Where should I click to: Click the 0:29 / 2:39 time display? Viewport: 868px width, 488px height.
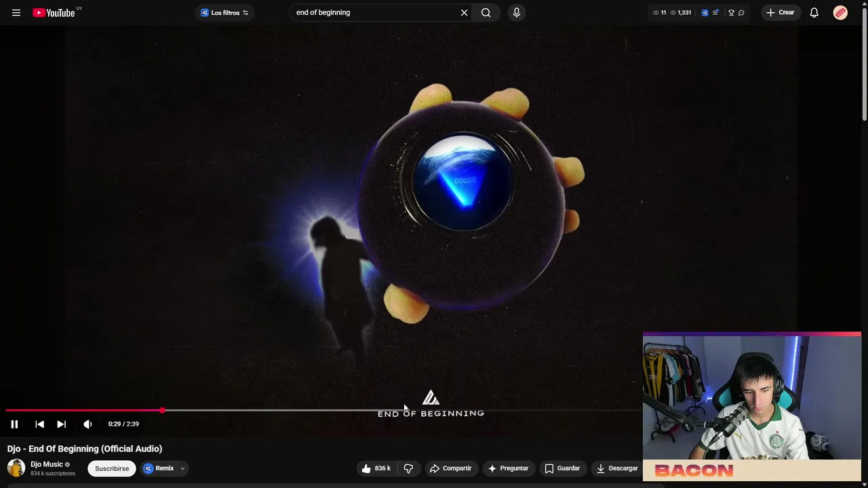123,424
